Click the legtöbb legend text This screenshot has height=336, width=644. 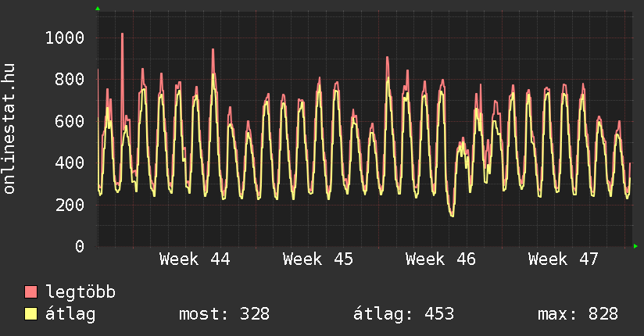80,292
